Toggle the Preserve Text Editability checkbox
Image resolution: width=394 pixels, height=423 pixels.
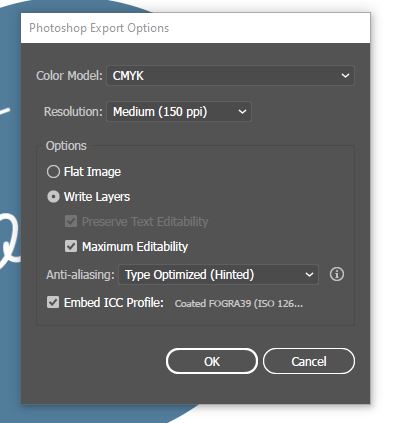71,221
